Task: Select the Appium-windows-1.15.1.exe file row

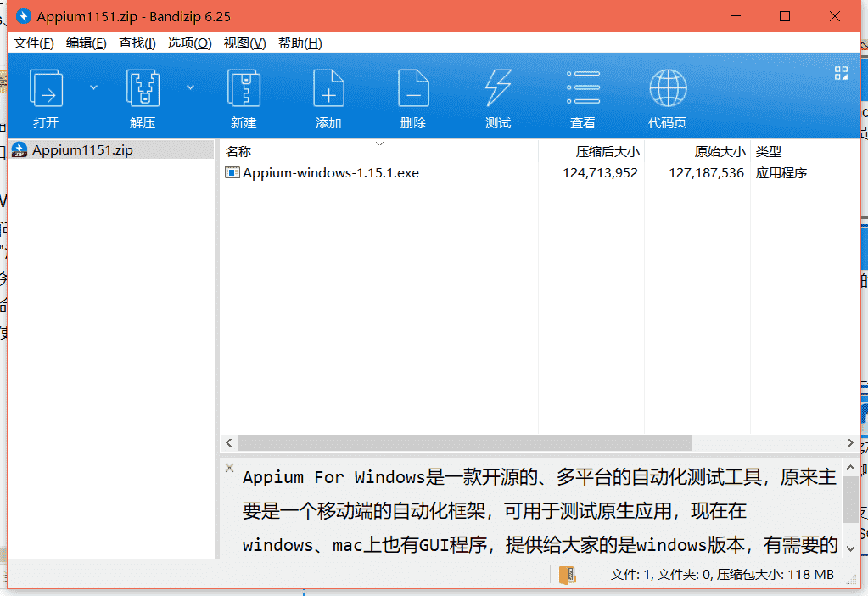Action: (540, 173)
